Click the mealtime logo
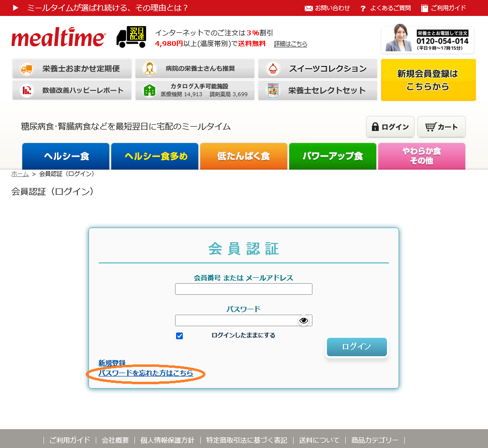Image resolution: width=488 pixels, height=448 pixels. tap(58, 38)
